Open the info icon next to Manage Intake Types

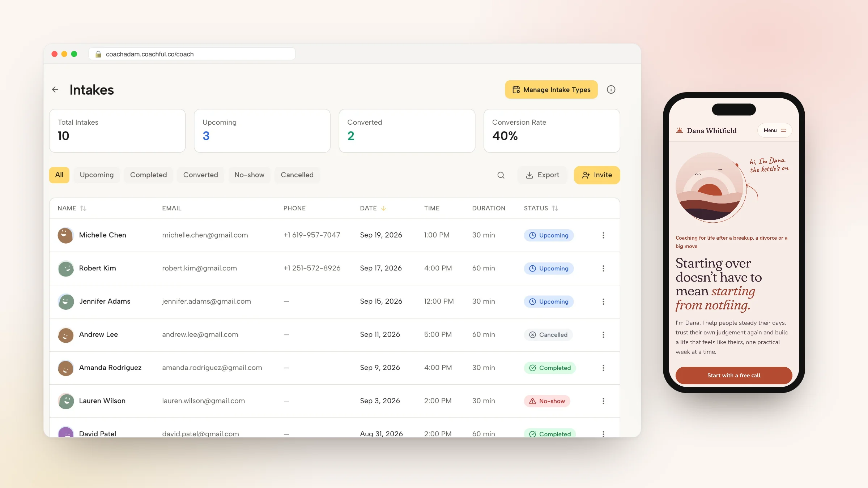click(x=611, y=90)
